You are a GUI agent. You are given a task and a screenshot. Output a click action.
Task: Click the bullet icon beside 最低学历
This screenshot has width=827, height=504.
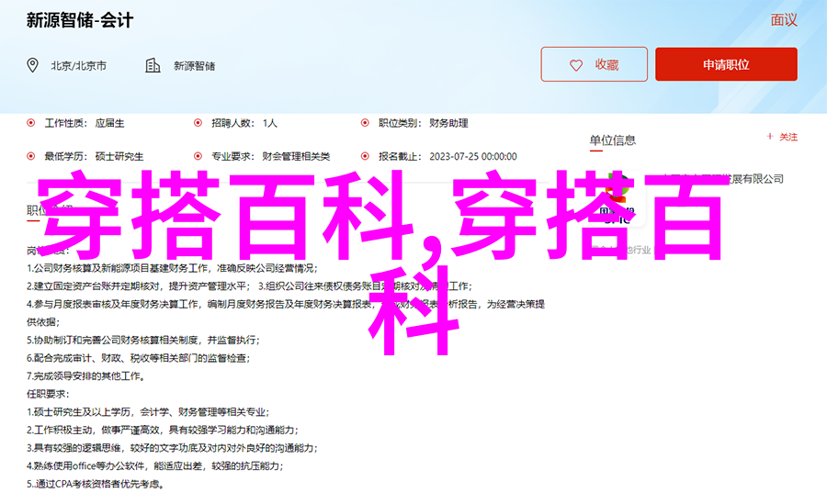pyautogui.click(x=31, y=156)
